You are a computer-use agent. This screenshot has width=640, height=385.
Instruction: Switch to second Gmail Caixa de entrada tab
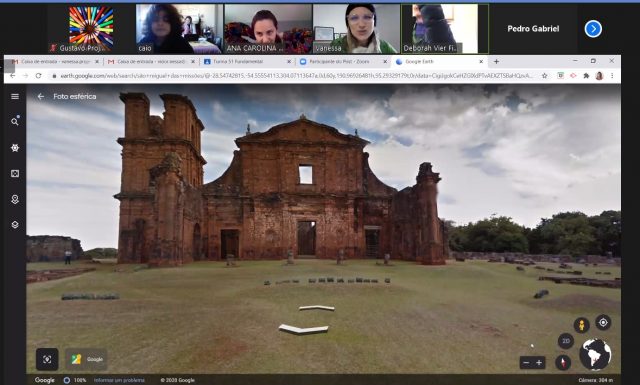coord(151,62)
